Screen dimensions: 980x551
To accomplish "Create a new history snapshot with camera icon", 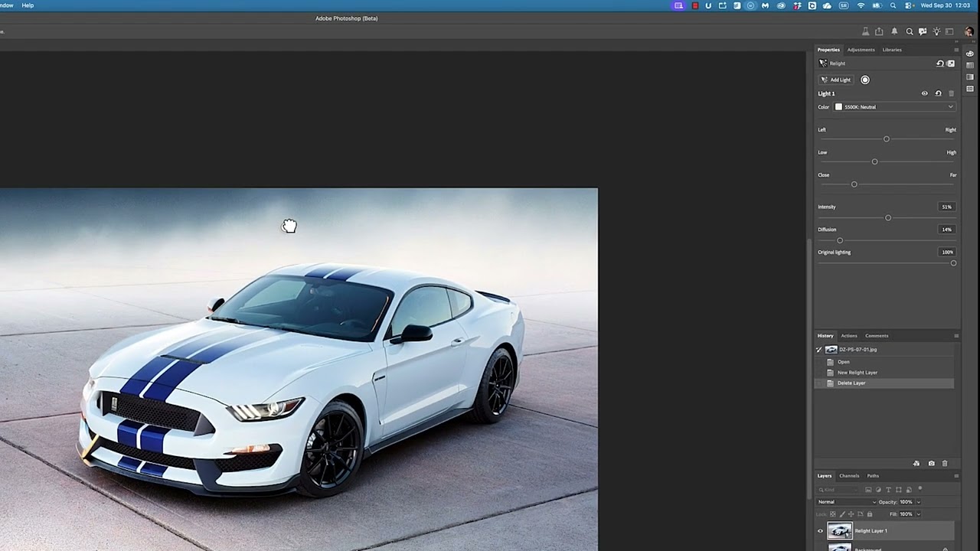I will click(931, 464).
